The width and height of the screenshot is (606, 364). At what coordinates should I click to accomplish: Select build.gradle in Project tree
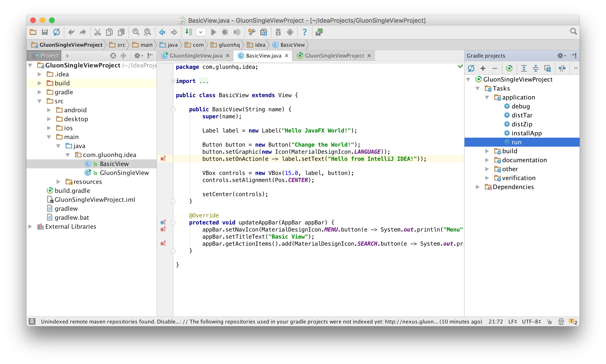[x=72, y=190]
